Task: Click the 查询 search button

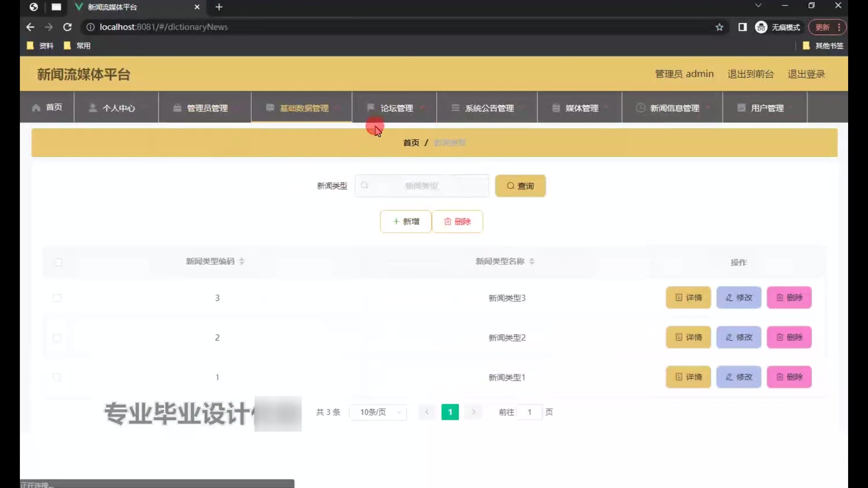Action: click(520, 186)
